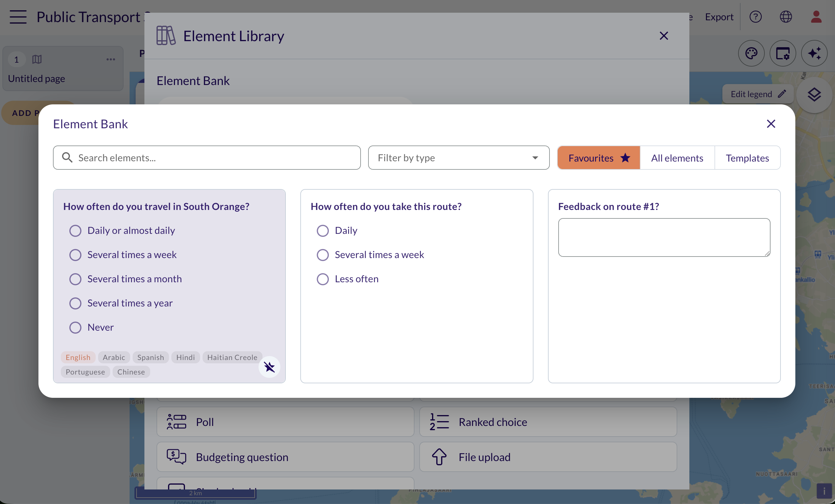Select the English language tag
The image size is (835, 504).
click(x=78, y=357)
